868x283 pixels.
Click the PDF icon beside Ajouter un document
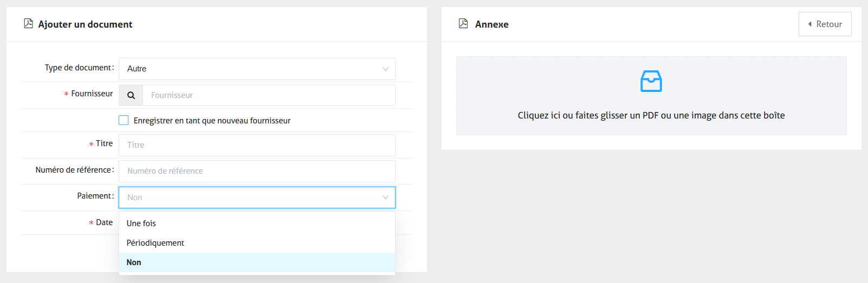pos(29,24)
